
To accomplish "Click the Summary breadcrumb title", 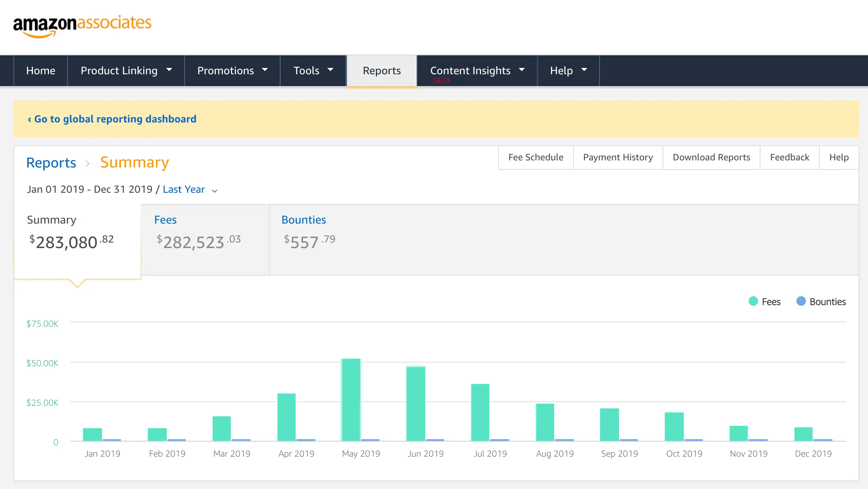I will coord(134,163).
